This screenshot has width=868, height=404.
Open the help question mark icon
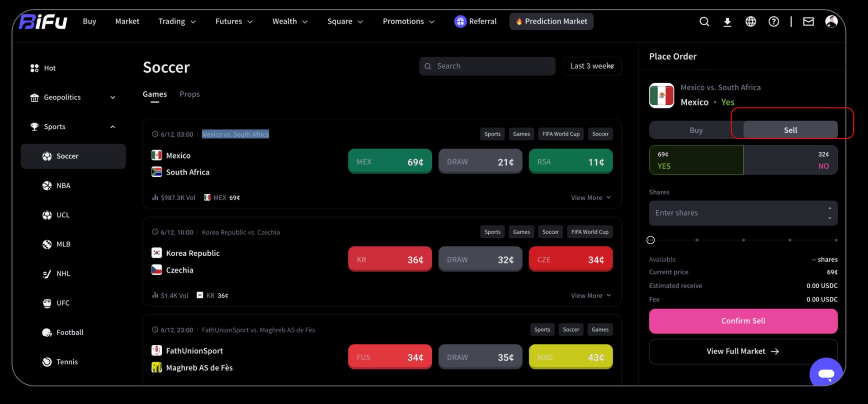774,22
